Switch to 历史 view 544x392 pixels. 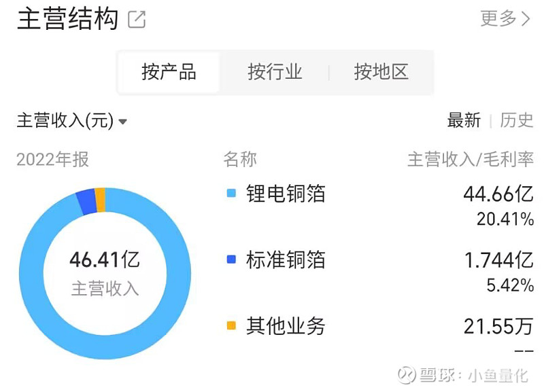(x=516, y=120)
